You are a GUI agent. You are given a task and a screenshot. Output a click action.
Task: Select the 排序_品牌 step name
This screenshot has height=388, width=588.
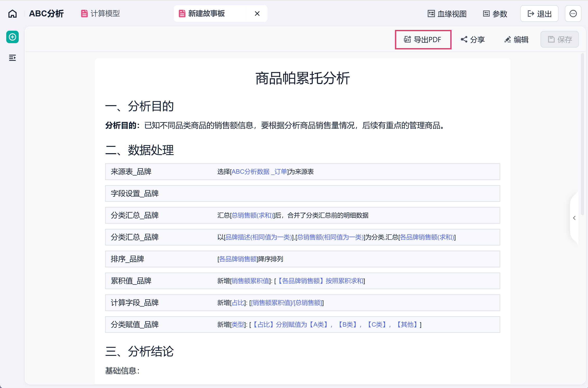coord(128,259)
